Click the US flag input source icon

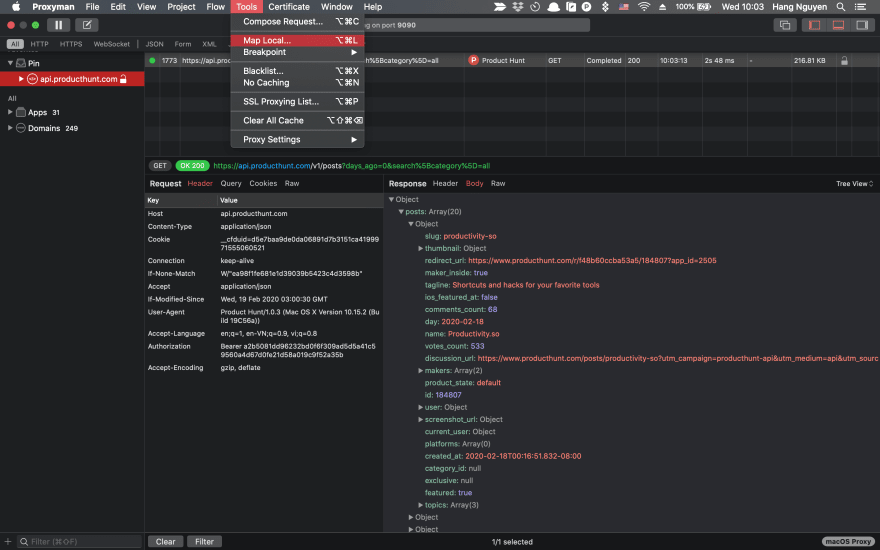(x=624, y=7)
